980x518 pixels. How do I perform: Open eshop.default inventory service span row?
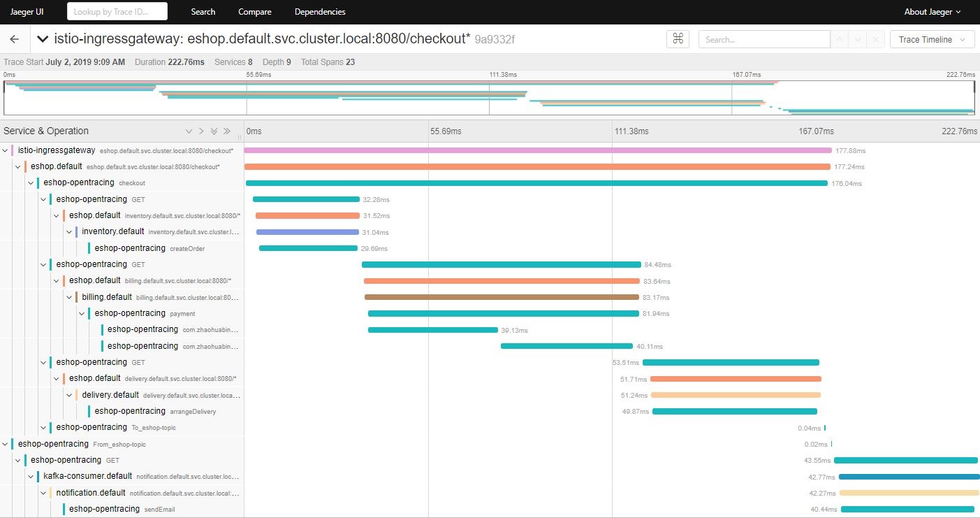[153, 215]
